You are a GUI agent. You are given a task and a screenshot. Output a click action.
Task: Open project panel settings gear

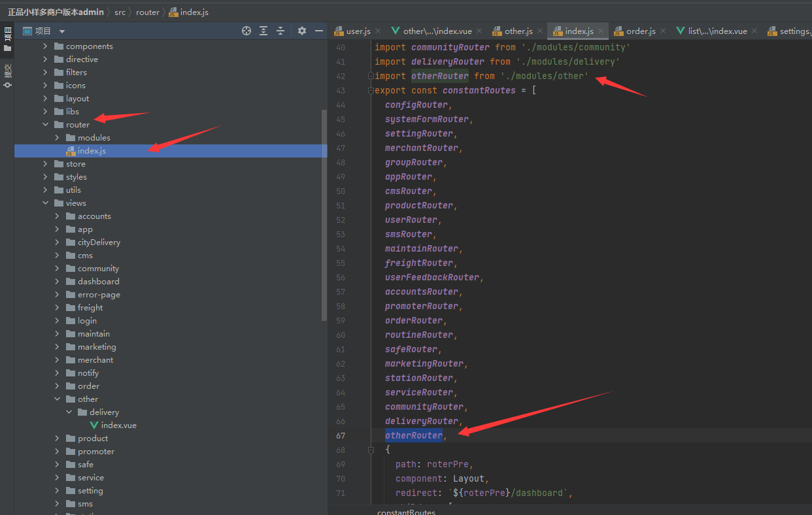tap(301, 31)
